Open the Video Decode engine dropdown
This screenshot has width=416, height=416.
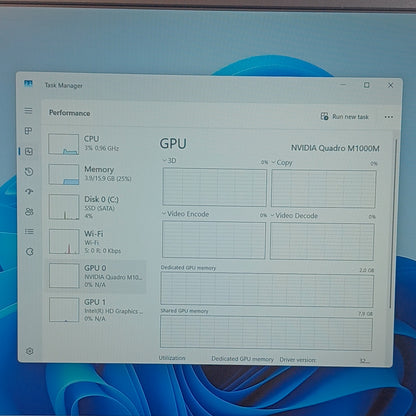[294, 216]
